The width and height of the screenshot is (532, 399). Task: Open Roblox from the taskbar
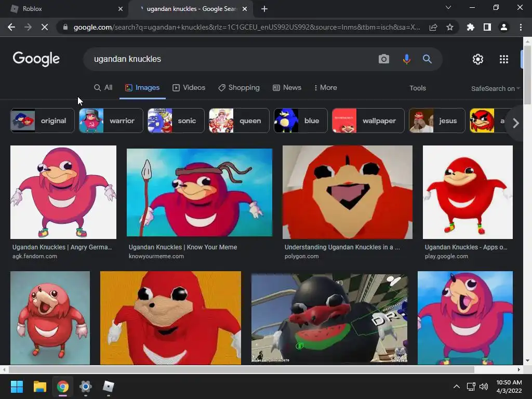coord(108,387)
